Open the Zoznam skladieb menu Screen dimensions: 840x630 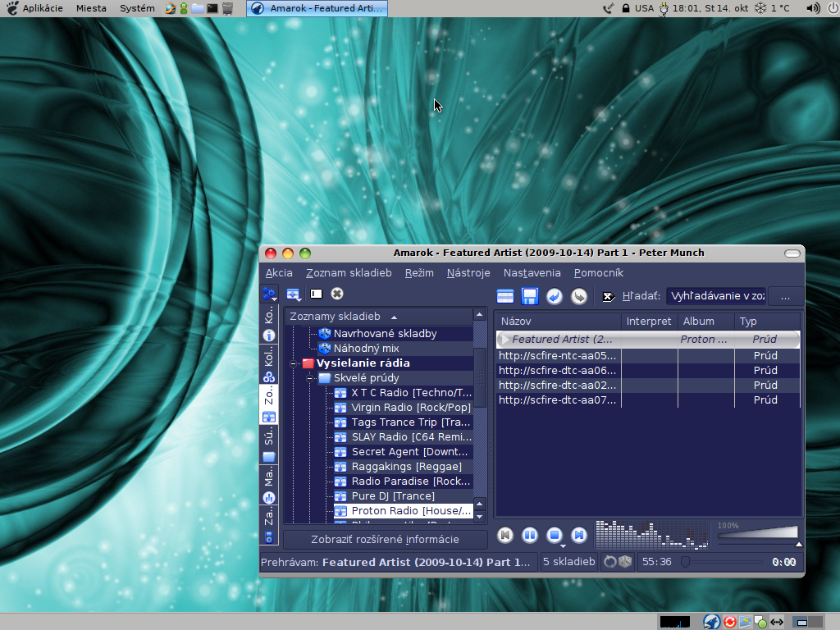[349, 272]
